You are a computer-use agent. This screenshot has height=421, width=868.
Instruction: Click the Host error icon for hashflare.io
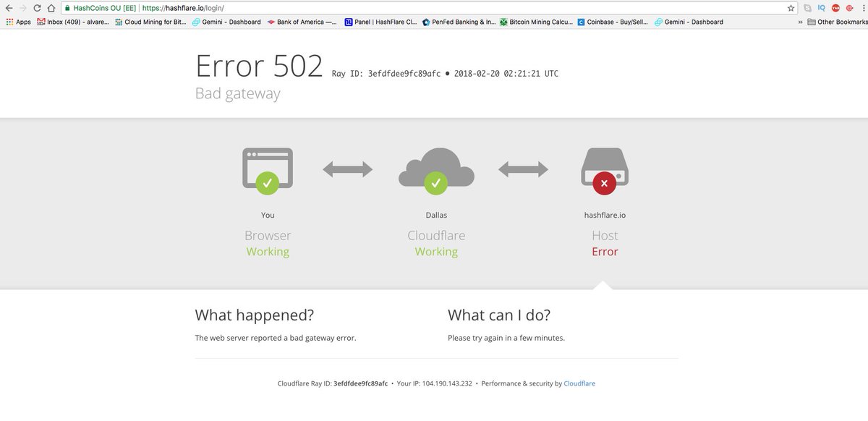pyautogui.click(x=605, y=183)
